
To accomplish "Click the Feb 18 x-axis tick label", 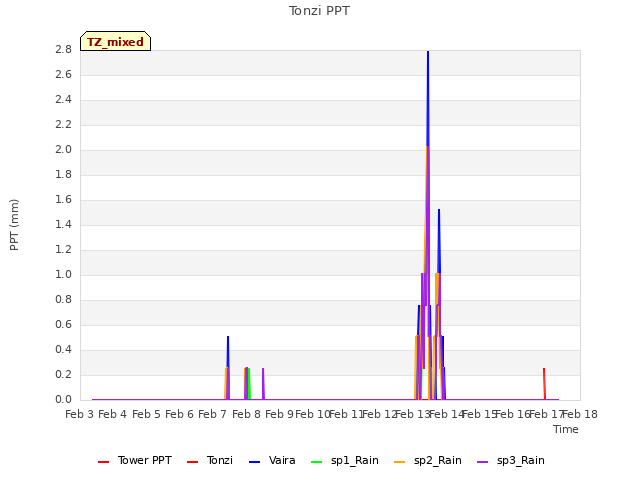I will tap(580, 414).
